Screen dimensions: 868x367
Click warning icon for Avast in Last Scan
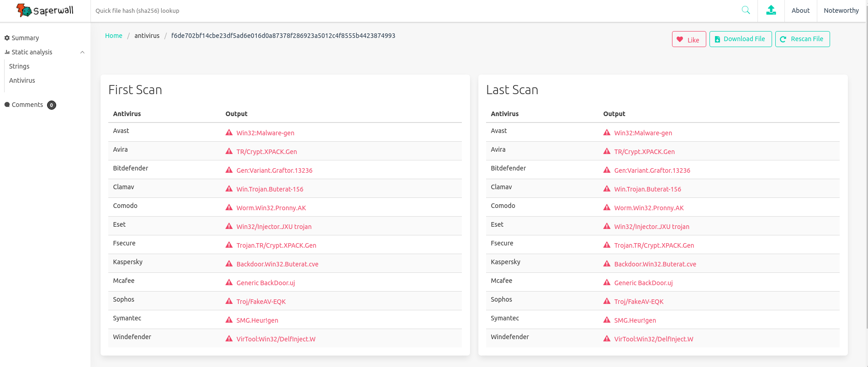(x=607, y=133)
